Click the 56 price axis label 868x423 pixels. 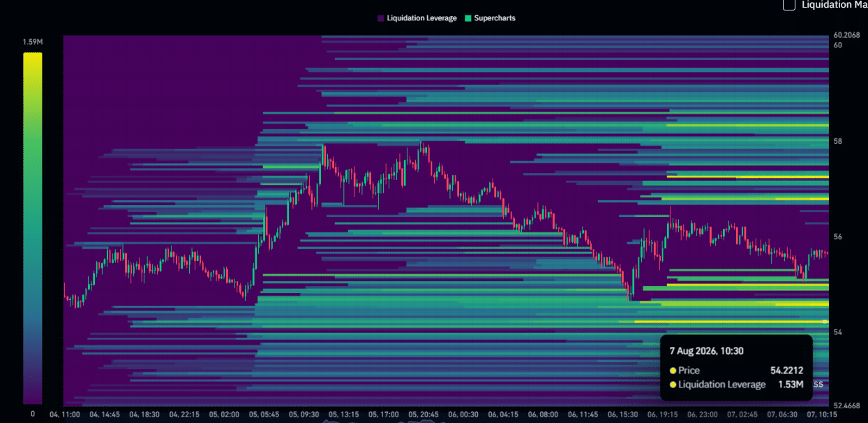(838, 237)
